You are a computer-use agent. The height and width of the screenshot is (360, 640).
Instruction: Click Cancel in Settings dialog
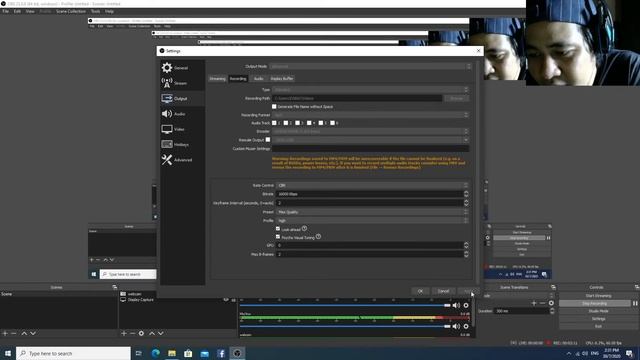click(443, 291)
